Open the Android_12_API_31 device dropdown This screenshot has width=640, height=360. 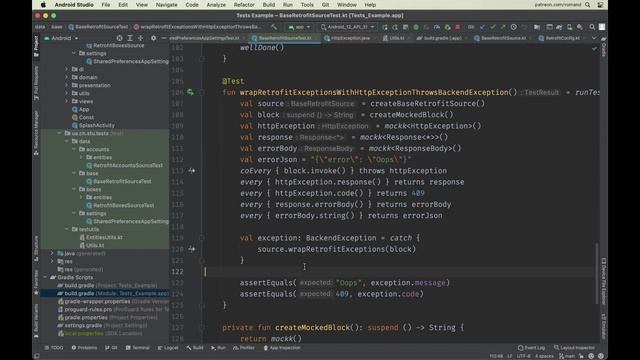tap(347, 27)
